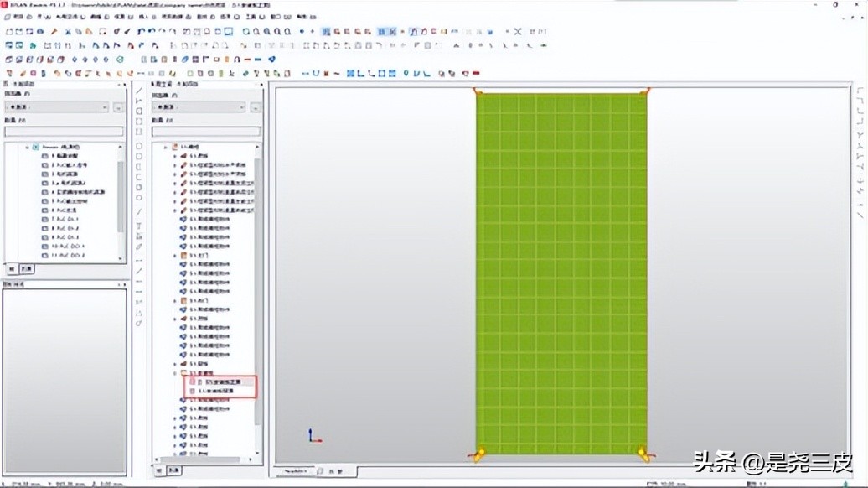This screenshot has height=488, width=868.
Task: Open the filter dropdown in the page navigator
Action: 57,107
